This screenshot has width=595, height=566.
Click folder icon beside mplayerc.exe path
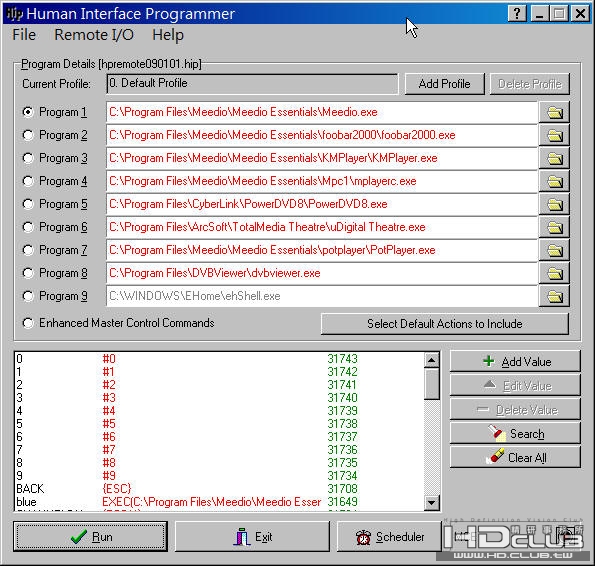tap(554, 181)
